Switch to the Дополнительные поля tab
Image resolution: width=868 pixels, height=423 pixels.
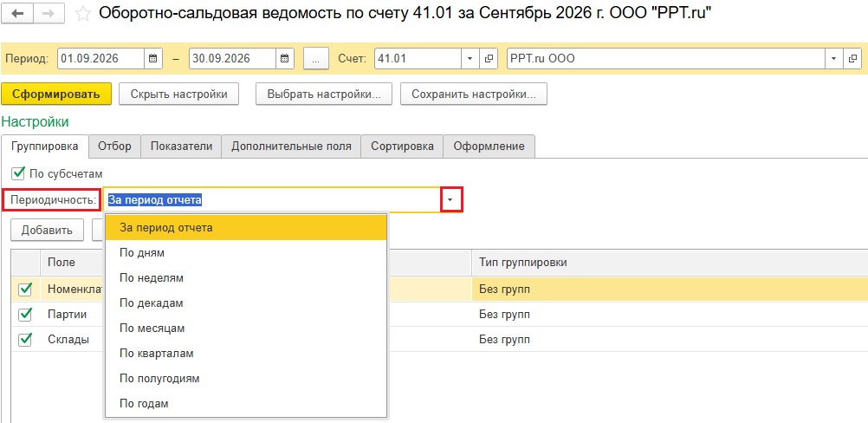[291, 146]
